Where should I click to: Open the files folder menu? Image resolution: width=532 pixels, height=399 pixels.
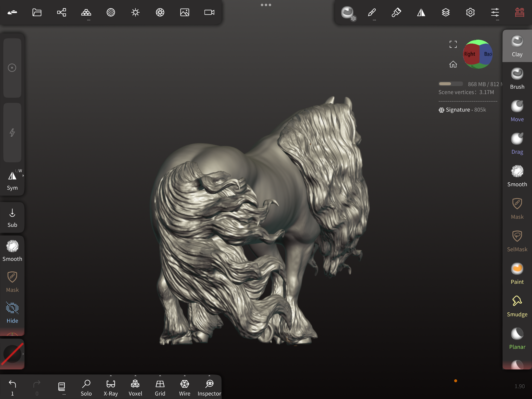[x=37, y=13]
